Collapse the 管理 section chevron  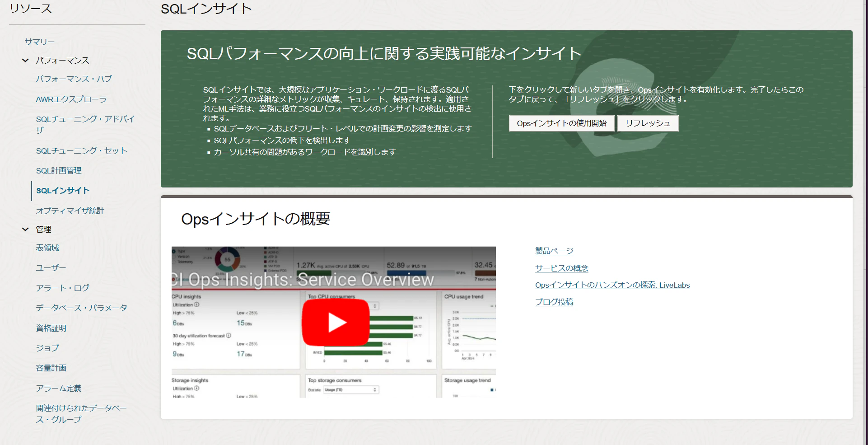[25, 230]
